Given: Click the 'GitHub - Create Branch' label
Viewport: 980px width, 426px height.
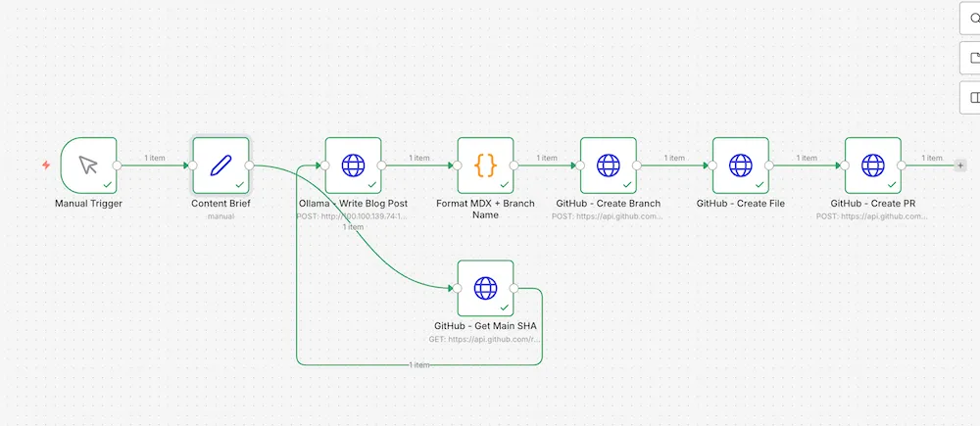Looking at the screenshot, I should coord(609,203).
